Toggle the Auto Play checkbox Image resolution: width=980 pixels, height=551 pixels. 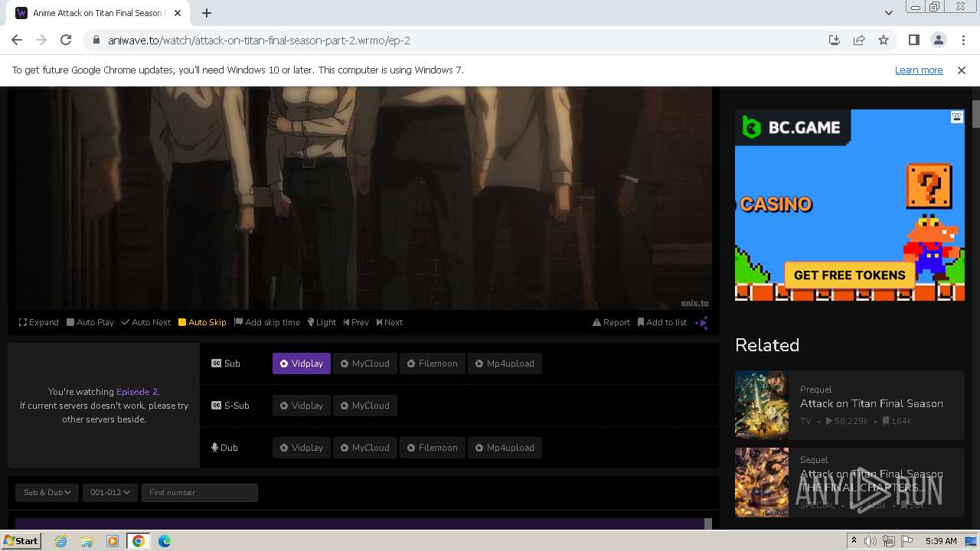[90, 322]
